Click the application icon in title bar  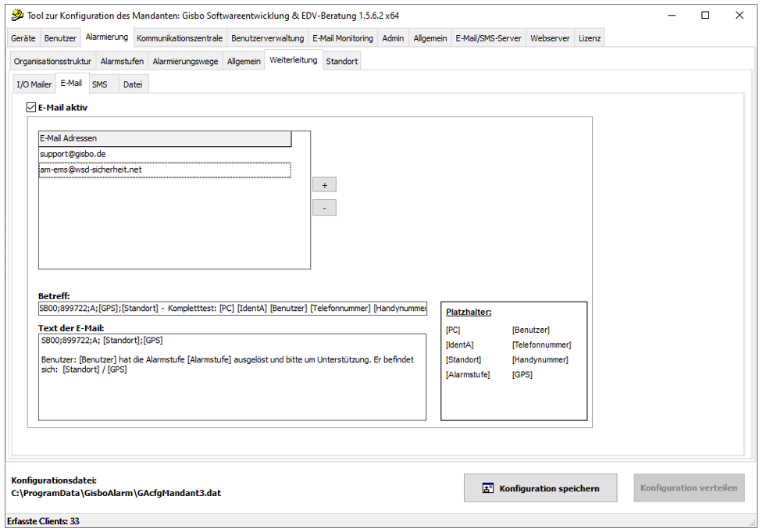(x=17, y=15)
